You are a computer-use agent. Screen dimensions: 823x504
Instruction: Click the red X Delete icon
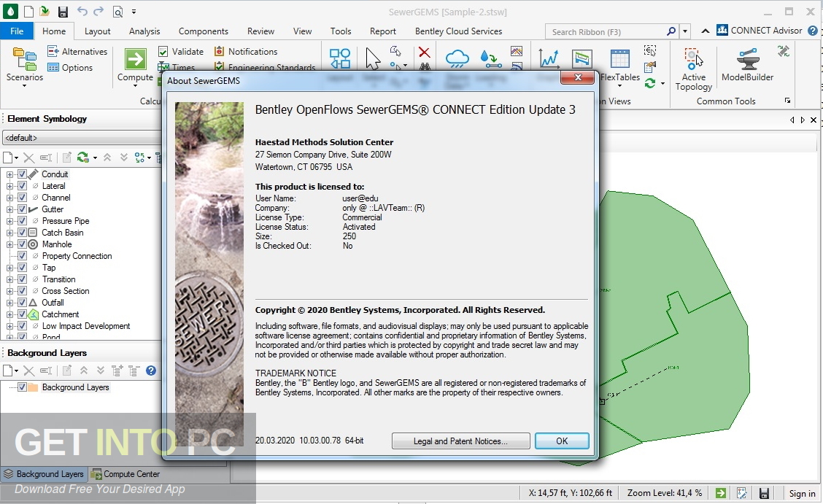(424, 52)
